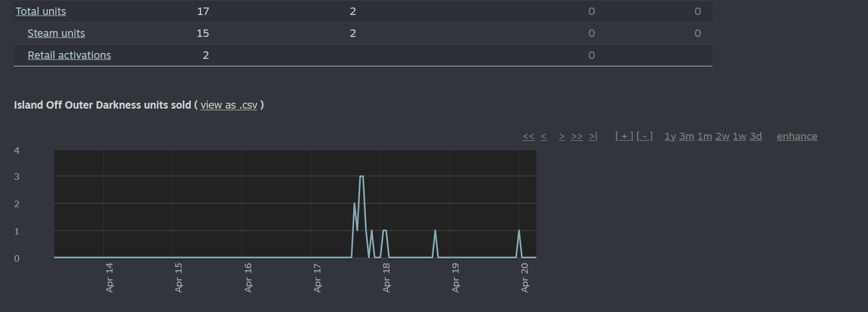Pick the 3d chart range

[755, 136]
